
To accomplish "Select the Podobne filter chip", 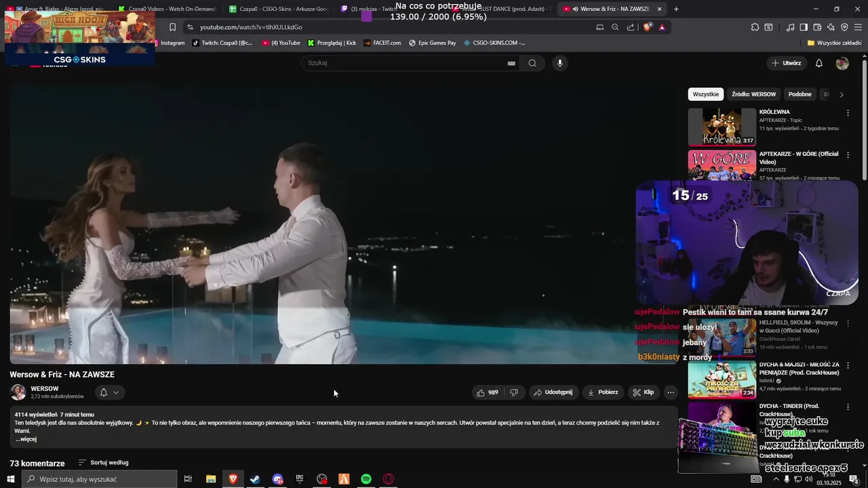I will click(800, 95).
